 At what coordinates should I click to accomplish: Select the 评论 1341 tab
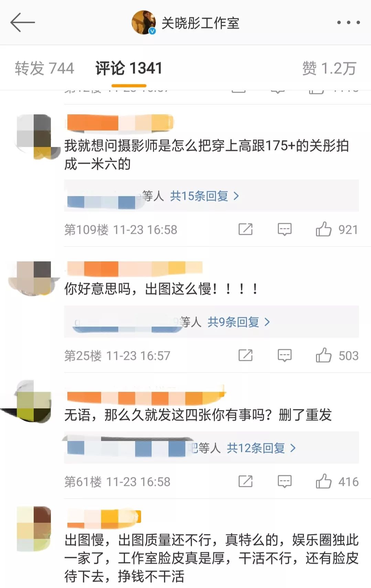click(x=129, y=68)
